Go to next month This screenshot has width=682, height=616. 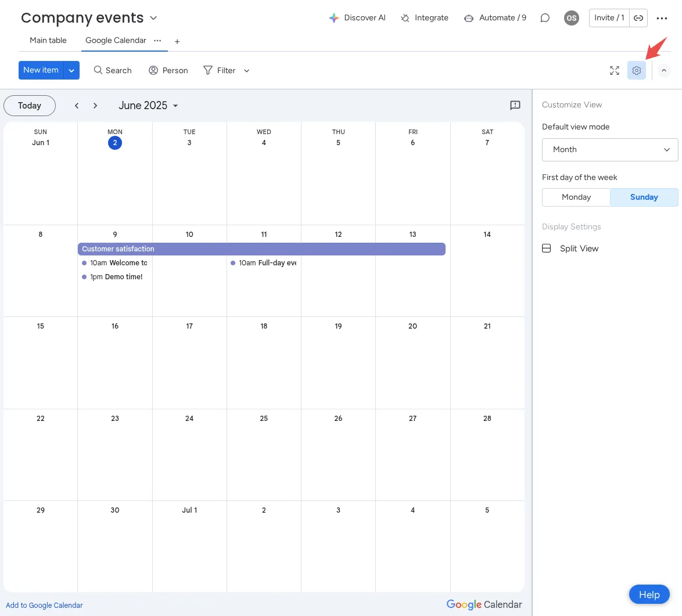95,106
